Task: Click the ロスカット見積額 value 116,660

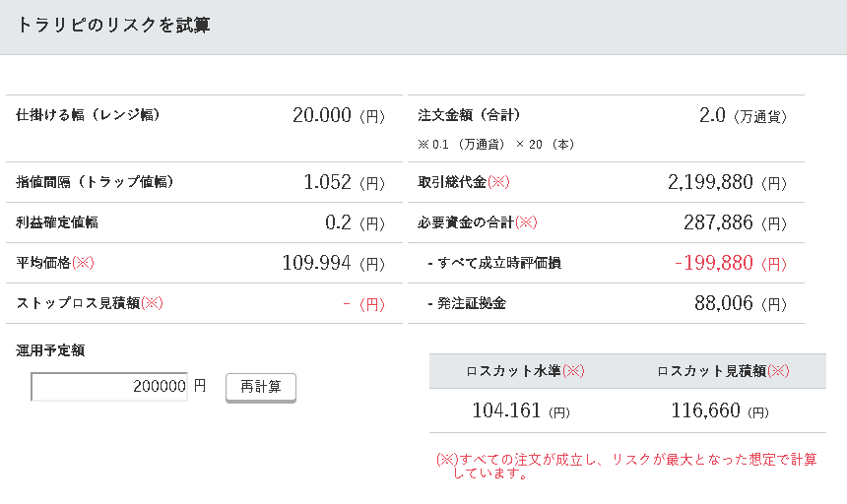Action: pos(705,410)
